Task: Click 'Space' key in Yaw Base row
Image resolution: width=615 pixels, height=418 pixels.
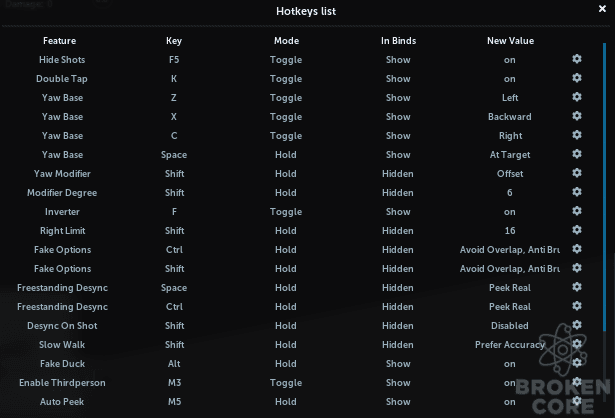Action: click(174, 155)
